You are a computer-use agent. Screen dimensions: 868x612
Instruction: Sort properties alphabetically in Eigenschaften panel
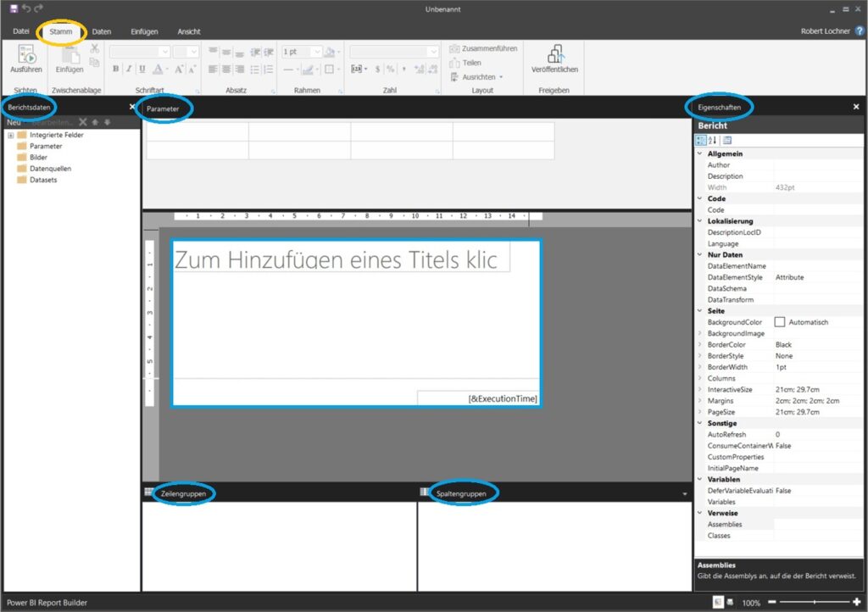pyautogui.click(x=713, y=140)
